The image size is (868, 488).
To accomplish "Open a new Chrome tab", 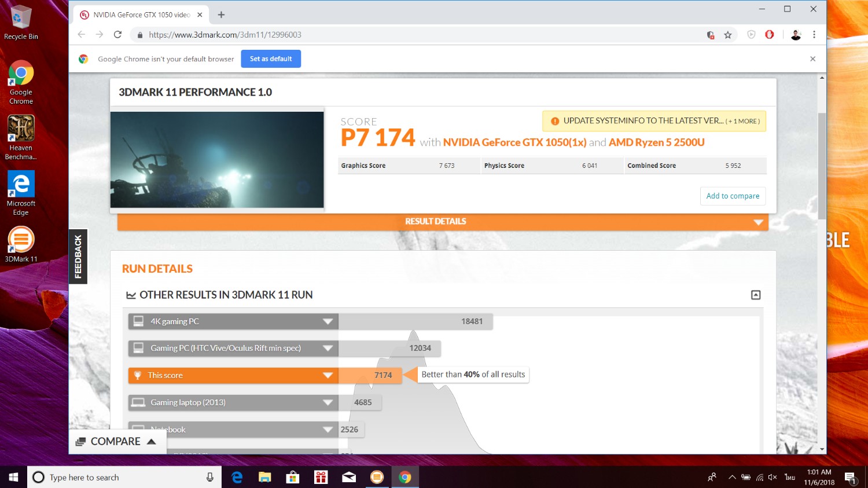I will click(x=221, y=15).
